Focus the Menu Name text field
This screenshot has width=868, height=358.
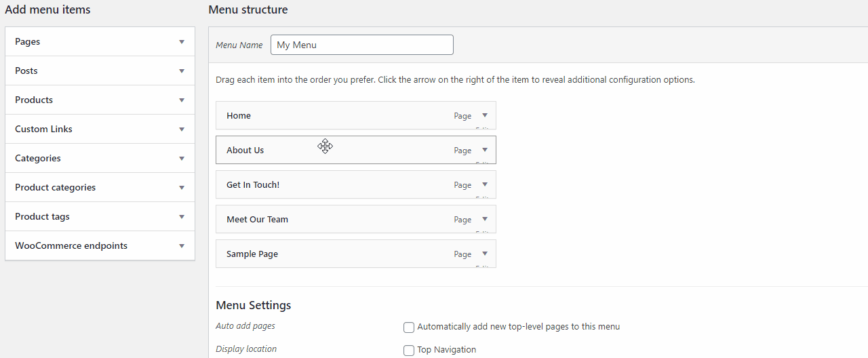click(362, 45)
